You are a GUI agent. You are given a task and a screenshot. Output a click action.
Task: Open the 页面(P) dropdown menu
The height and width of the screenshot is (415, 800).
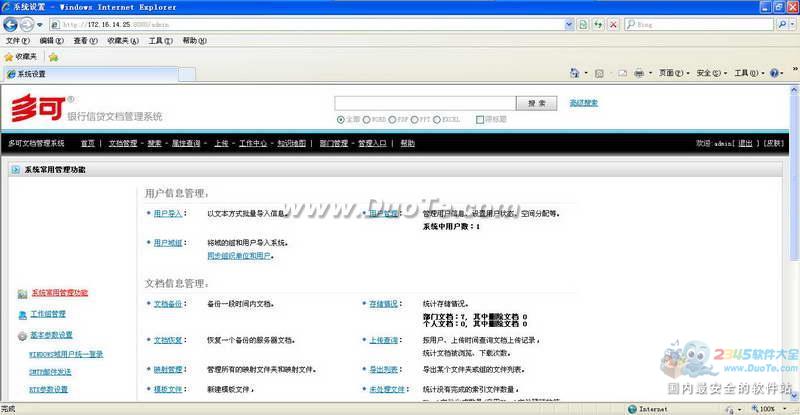pos(674,74)
